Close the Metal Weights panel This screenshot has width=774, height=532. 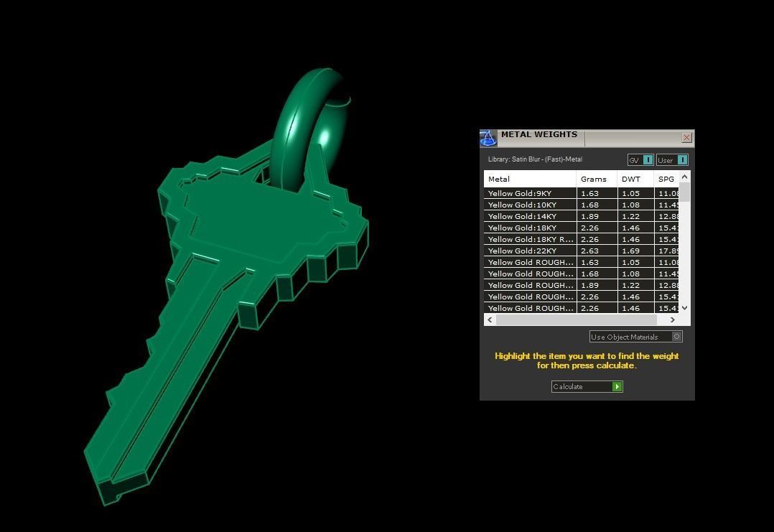(x=686, y=138)
